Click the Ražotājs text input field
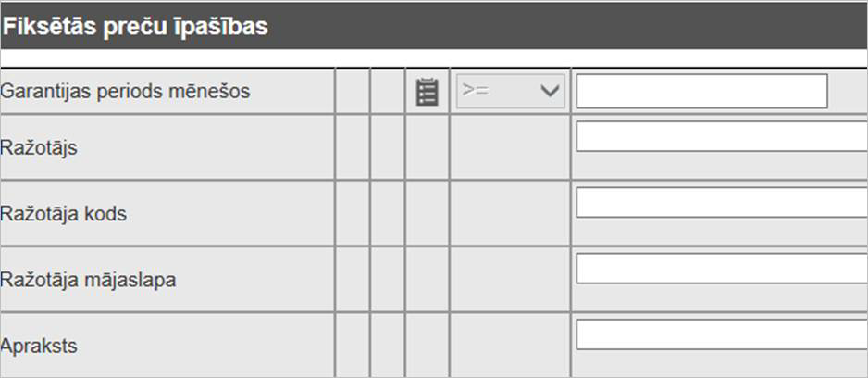The height and width of the screenshot is (378, 868). point(721,137)
